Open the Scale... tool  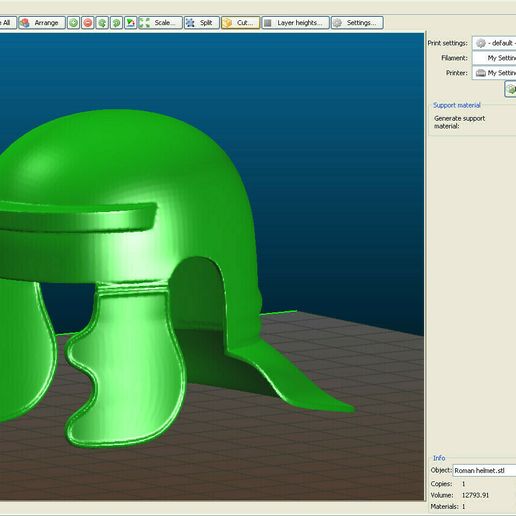[160, 23]
